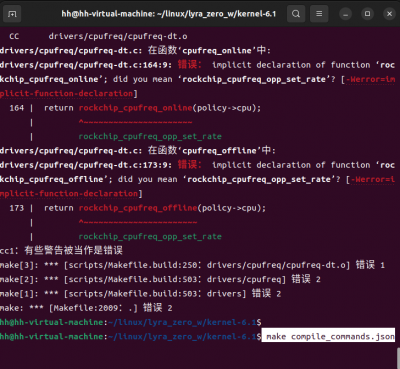Click the 'cc1:' warnings-as-errors line
Image resolution: width=400 pixels, height=369 pixels.
(61, 250)
